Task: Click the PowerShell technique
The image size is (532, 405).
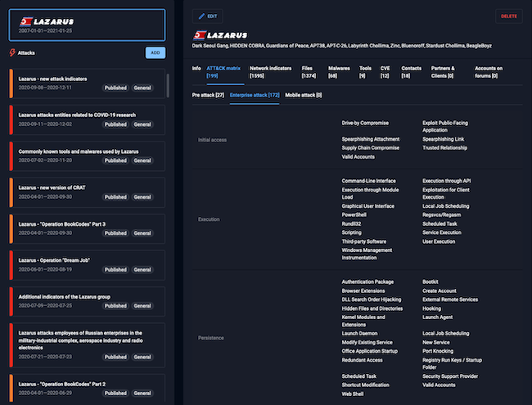Action: point(354,214)
